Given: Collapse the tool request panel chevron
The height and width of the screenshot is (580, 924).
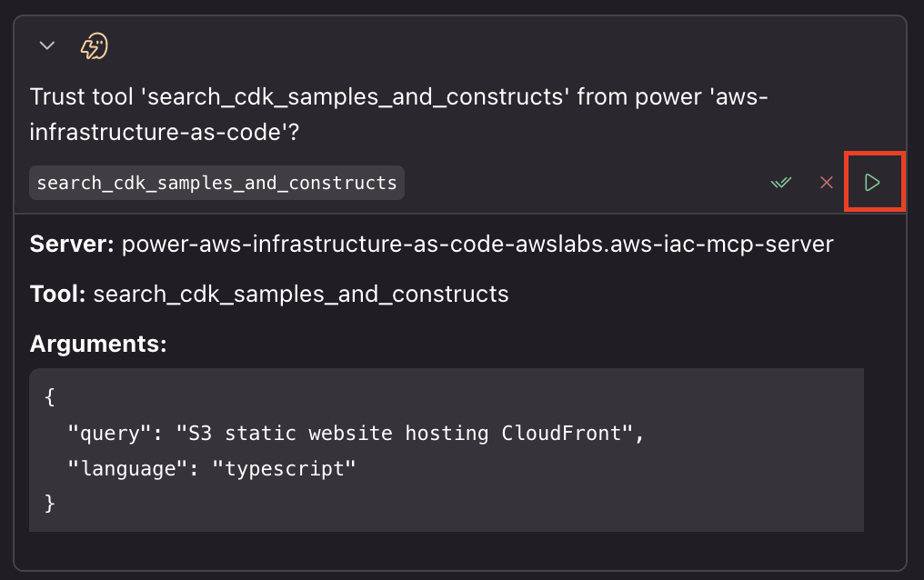Looking at the screenshot, I should [x=47, y=45].
